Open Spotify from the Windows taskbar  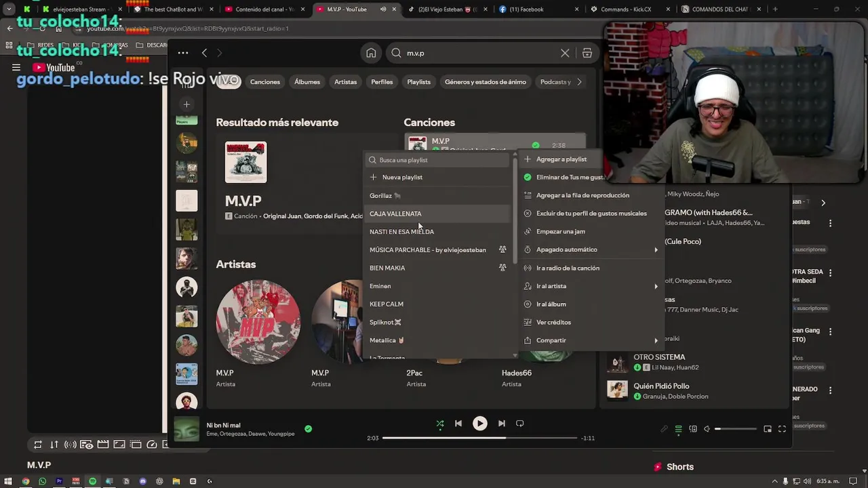[93, 481]
